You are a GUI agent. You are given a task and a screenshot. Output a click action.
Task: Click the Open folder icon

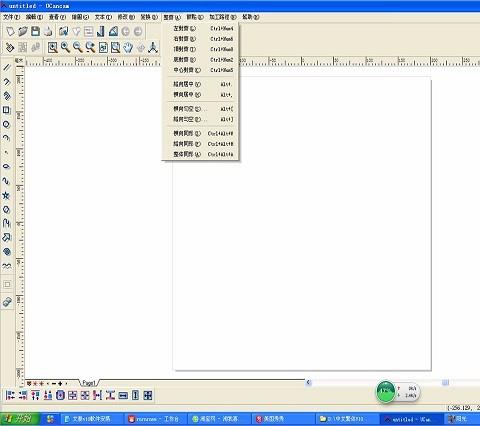(x=23, y=32)
